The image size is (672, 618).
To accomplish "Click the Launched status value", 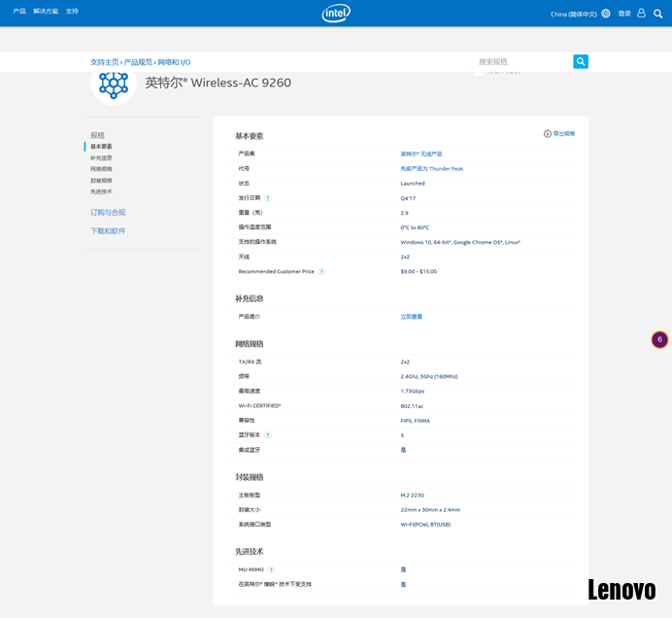I will point(413,183).
